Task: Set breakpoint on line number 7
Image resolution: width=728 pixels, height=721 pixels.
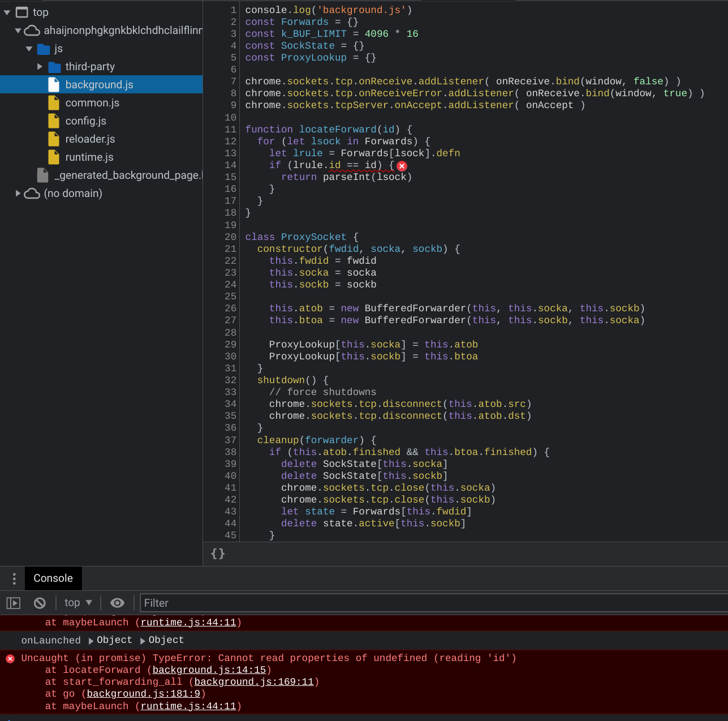Action: pyautogui.click(x=233, y=81)
